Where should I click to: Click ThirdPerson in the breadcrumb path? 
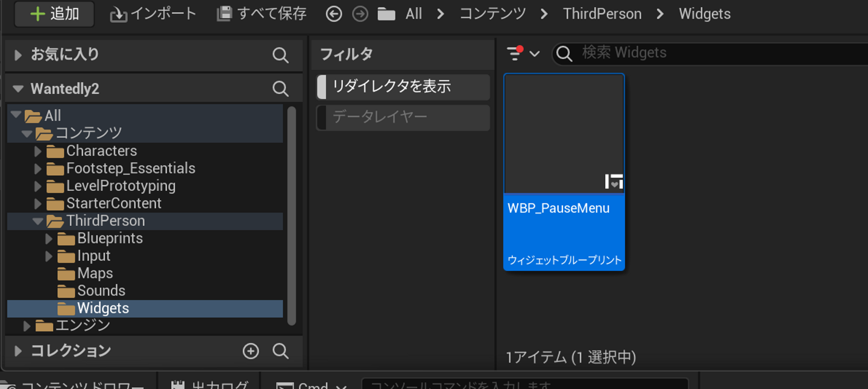coord(602,14)
